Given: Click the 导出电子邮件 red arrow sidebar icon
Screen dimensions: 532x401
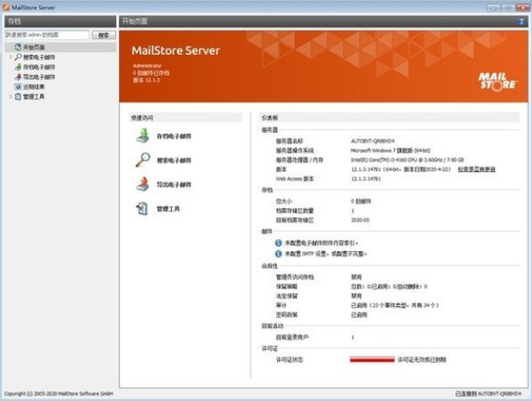Looking at the screenshot, I should click(18, 76).
